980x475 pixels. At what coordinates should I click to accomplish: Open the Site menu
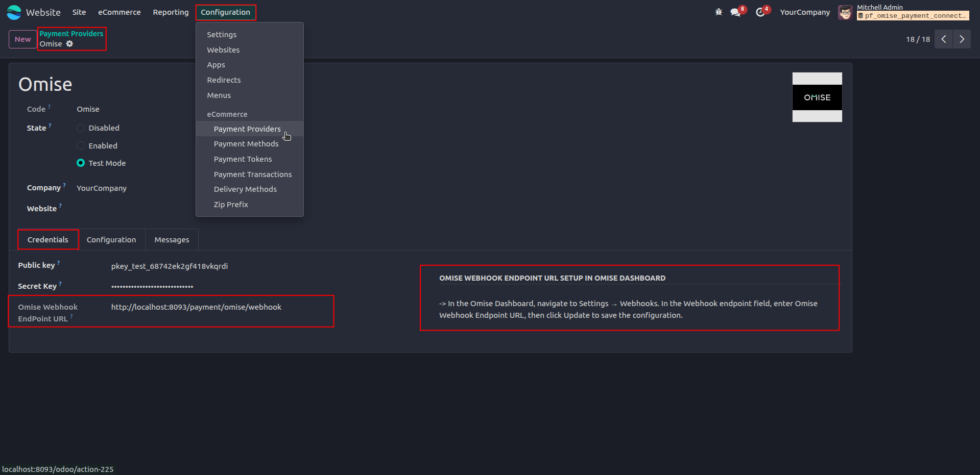point(79,12)
